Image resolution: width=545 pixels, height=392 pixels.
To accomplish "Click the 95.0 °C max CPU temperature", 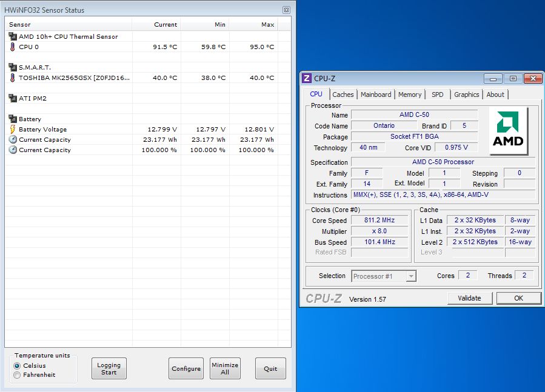I will tap(262, 47).
